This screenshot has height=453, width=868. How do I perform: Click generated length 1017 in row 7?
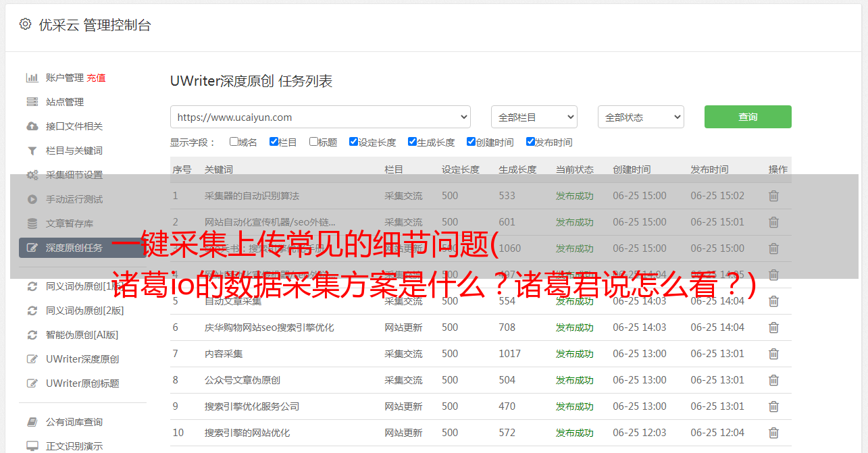coord(510,354)
